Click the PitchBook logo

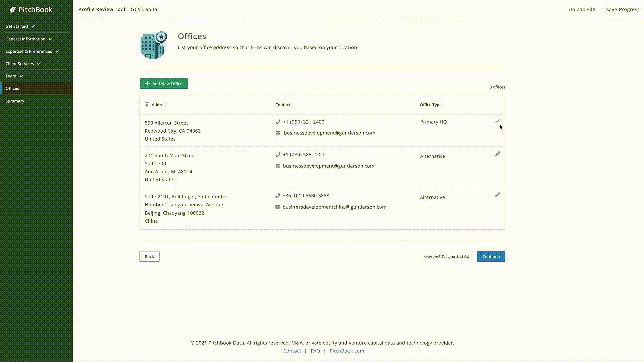click(31, 10)
